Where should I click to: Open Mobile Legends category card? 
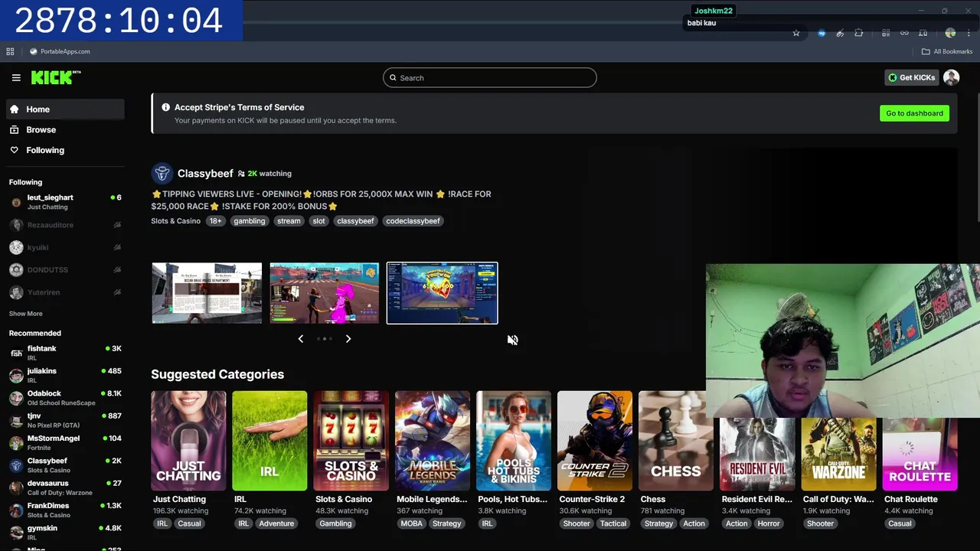(433, 441)
